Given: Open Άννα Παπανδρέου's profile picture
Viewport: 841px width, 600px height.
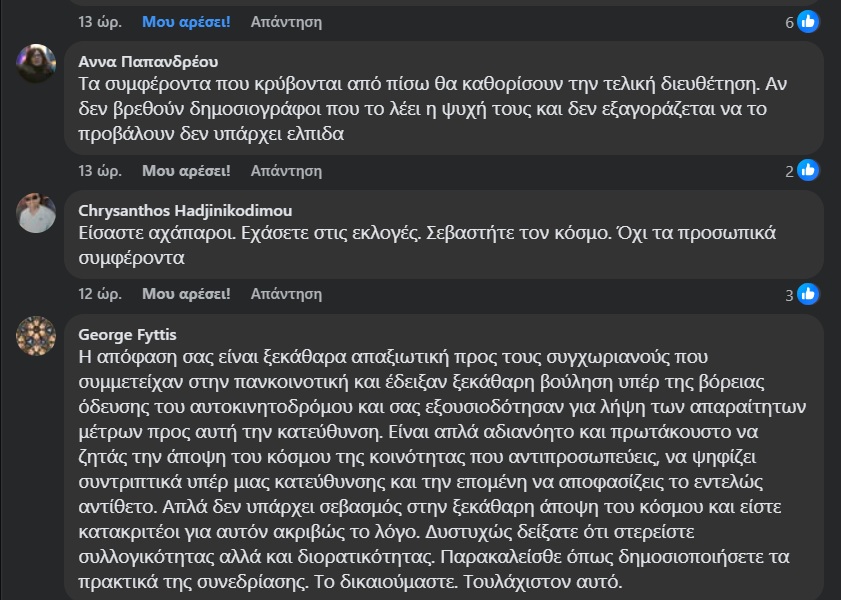Looking at the screenshot, I should point(37,64).
